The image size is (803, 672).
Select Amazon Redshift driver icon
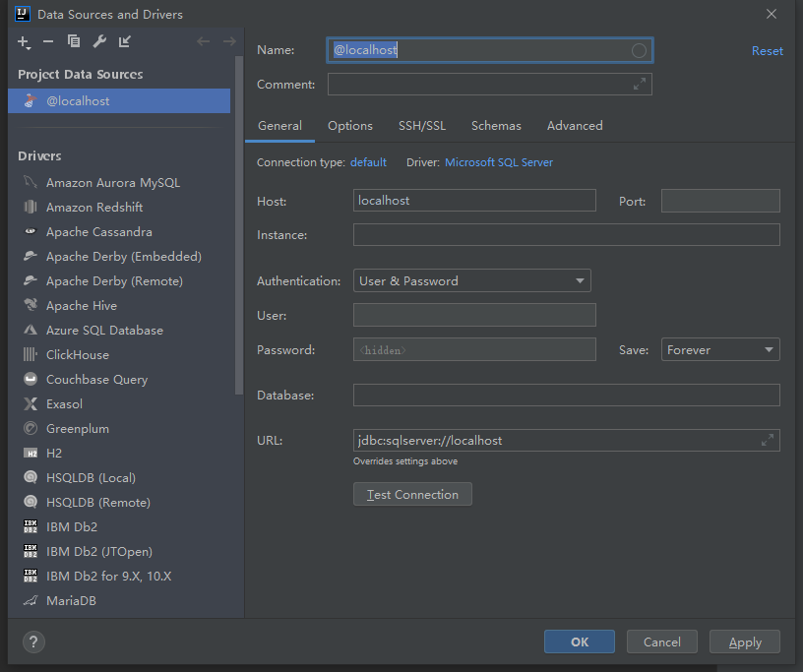31,207
